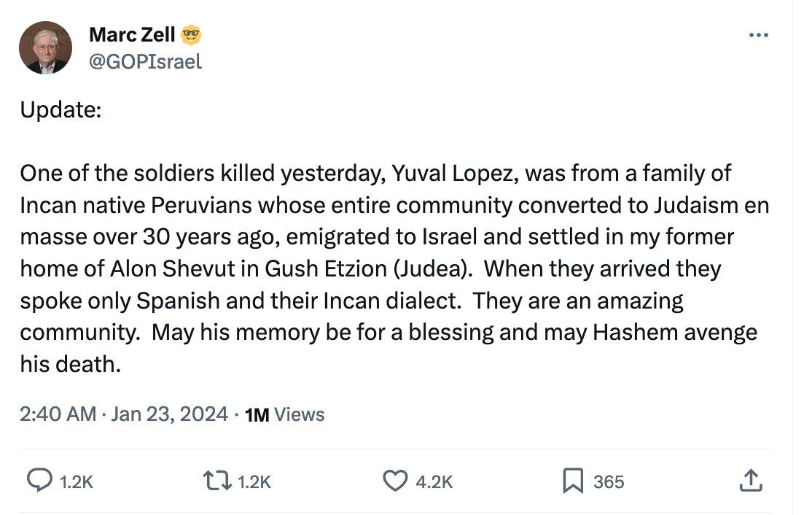View analytics via the 1M Views label
The image size is (812, 515).
click(286, 415)
